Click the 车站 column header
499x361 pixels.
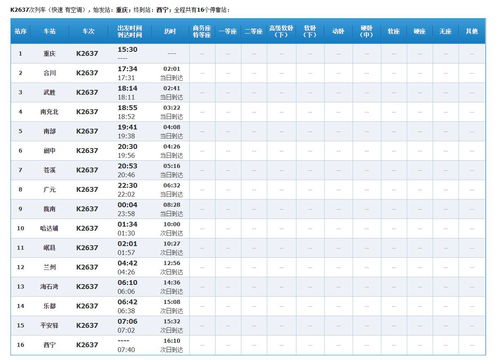click(49, 31)
